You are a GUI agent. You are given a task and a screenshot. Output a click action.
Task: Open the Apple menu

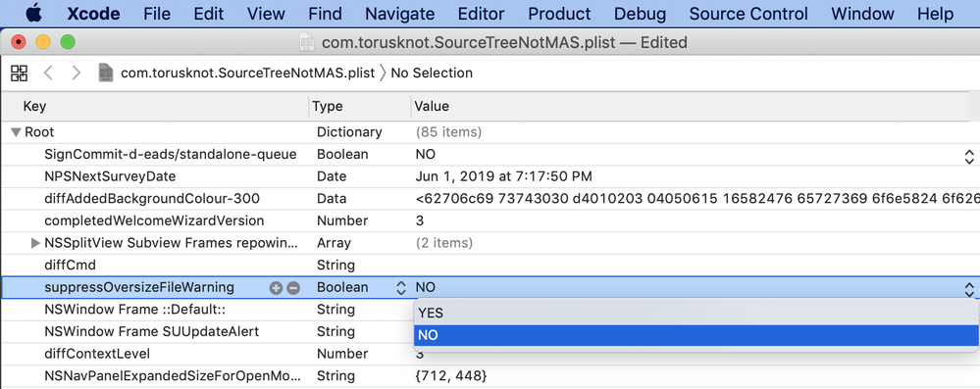[x=33, y=13]
